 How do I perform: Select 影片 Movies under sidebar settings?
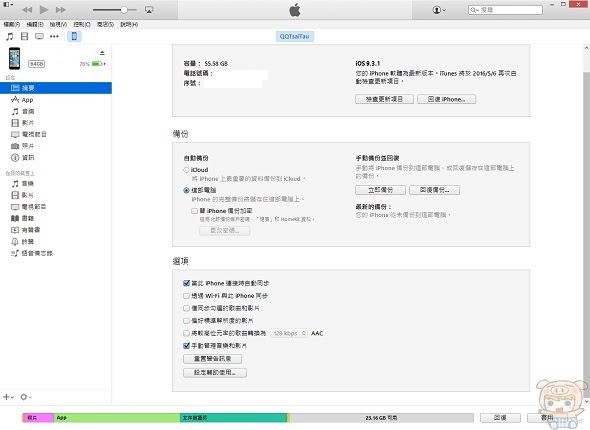tap(56, 123)
